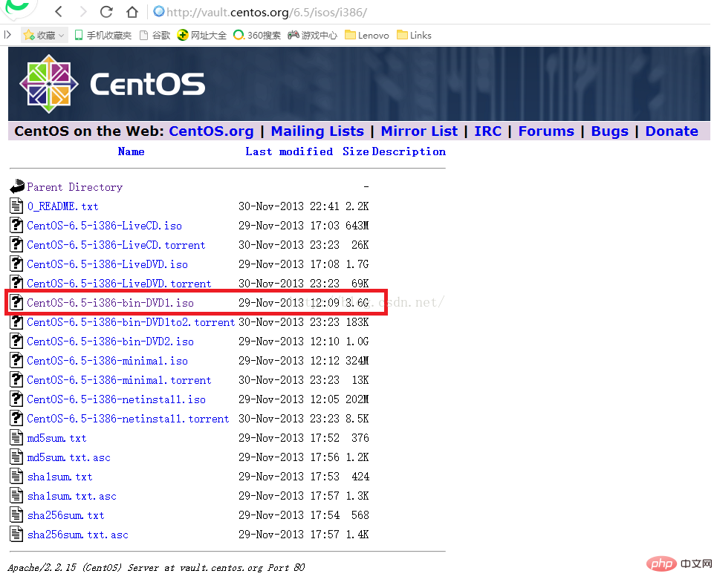720x588 pixels.
Task: Open the Mirror List link
Action: click(x=419, y=131)
